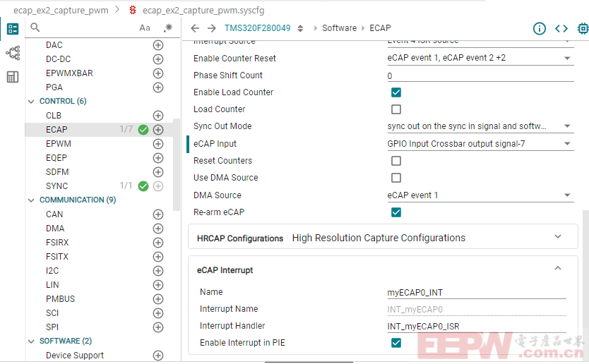589x364 pixels.
Task: Check the Load Counter box
Action: pyautogui.click(x=396, y=109)
